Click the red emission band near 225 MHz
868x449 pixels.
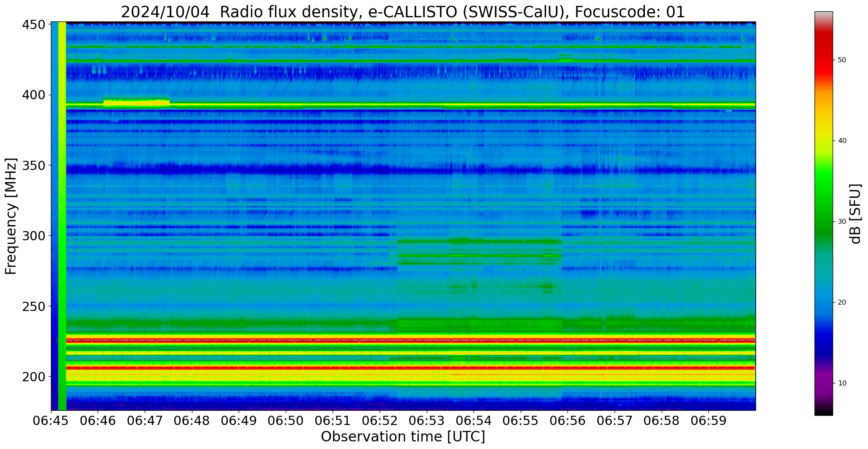click(x=411, y=340)
